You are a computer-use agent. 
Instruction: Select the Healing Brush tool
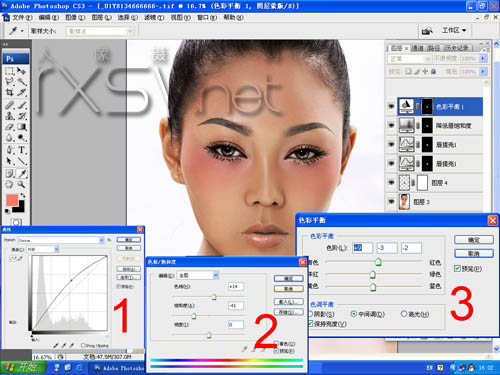click(x=9, y=105)
